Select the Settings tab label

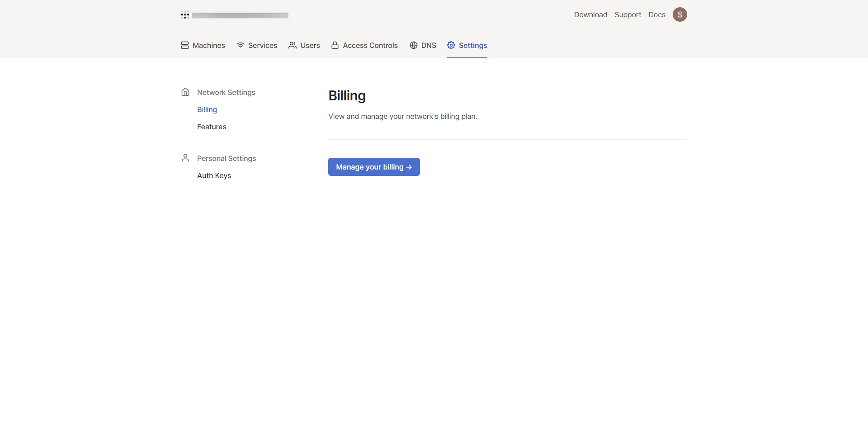click(473, 45)
